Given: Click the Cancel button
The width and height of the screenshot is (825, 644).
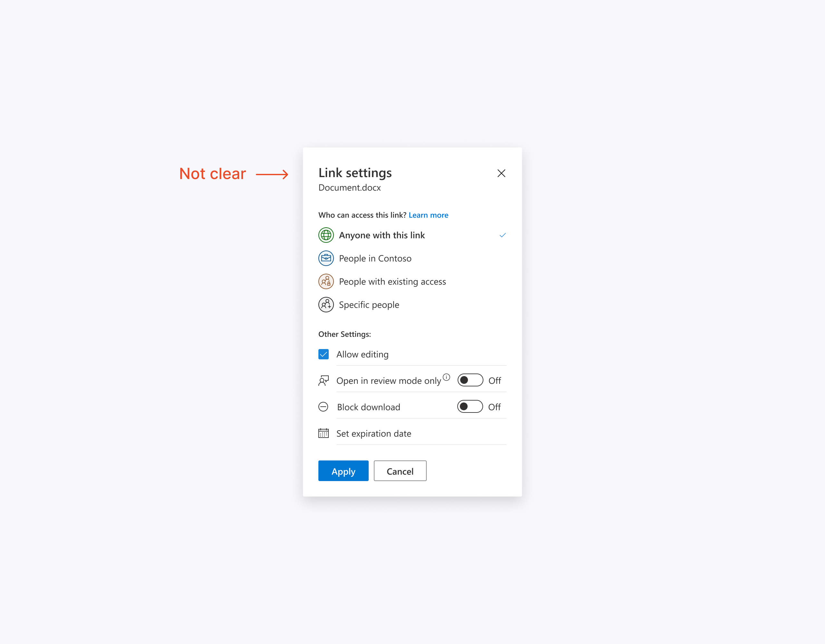Looking at the screenshot, I should click(x=400, y=471).
